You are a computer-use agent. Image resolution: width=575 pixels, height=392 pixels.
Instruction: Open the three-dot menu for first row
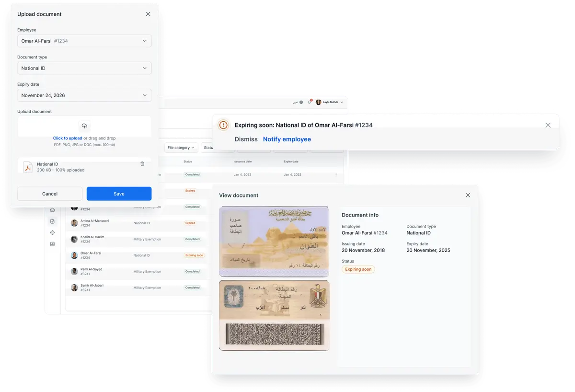click(x=336, y=174)
